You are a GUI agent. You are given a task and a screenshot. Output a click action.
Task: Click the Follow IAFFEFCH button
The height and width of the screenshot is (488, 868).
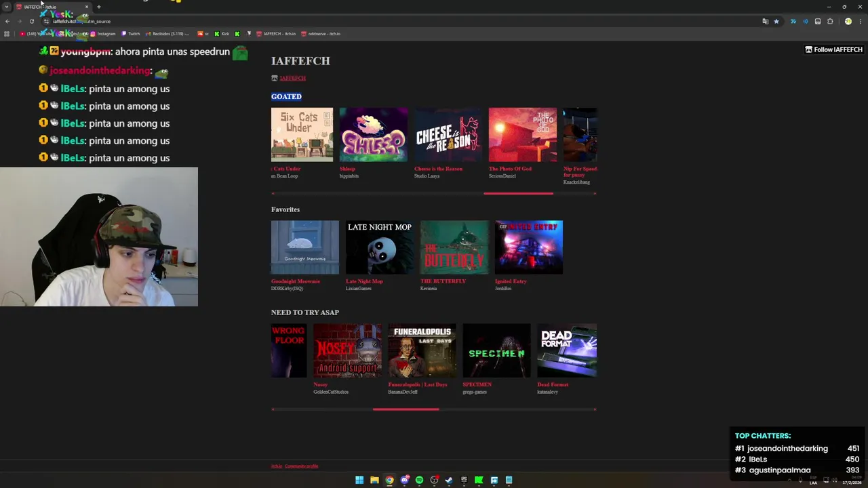tap(833, 49)
